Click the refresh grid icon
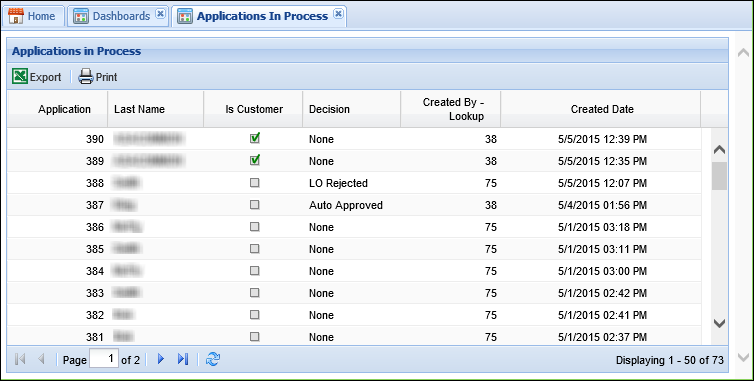754x381 pixels. pyautogui.click(x=213, y=359)
